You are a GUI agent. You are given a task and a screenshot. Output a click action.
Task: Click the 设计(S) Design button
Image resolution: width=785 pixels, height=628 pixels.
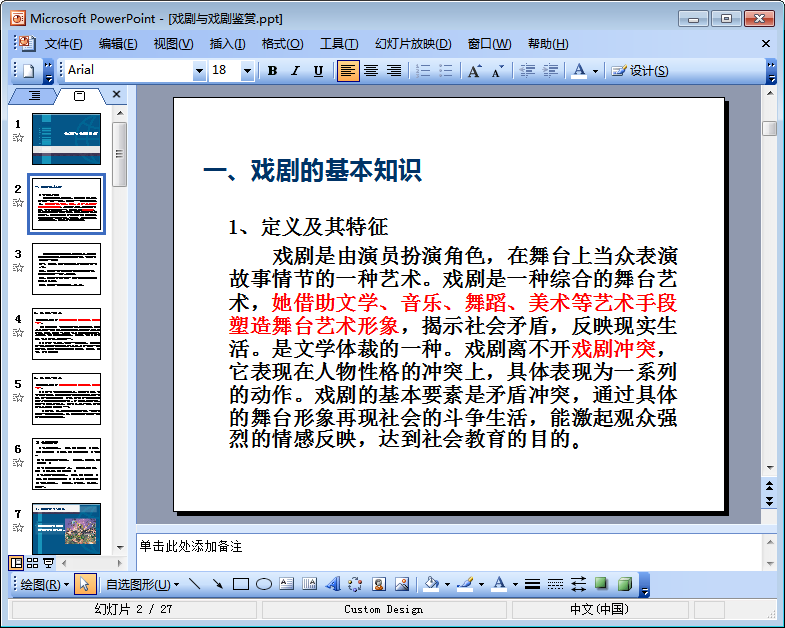pyautogui.click(x=640, y=71)
